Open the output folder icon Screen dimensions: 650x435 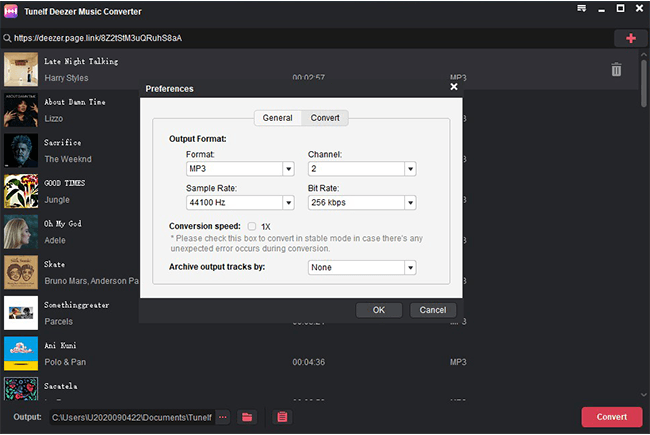pos(248,417)
